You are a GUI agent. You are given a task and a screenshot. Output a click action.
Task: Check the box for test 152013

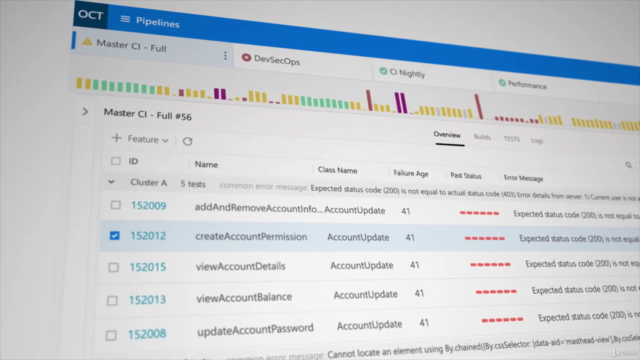(x=112, y=301)
